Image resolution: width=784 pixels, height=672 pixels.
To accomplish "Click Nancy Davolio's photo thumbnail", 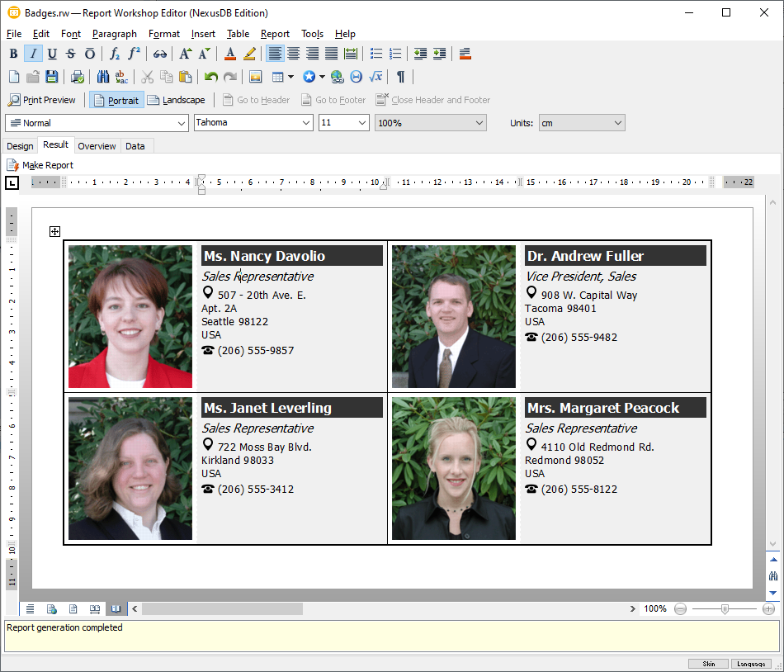I will (130, 316).
